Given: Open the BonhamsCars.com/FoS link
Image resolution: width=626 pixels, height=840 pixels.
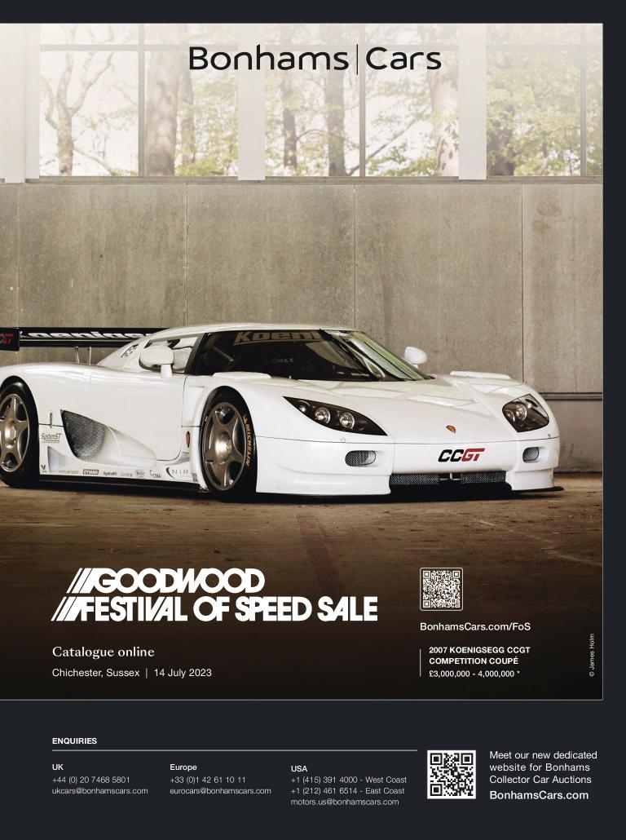Looking at the screenshot, I should click(x=475, y=627).
